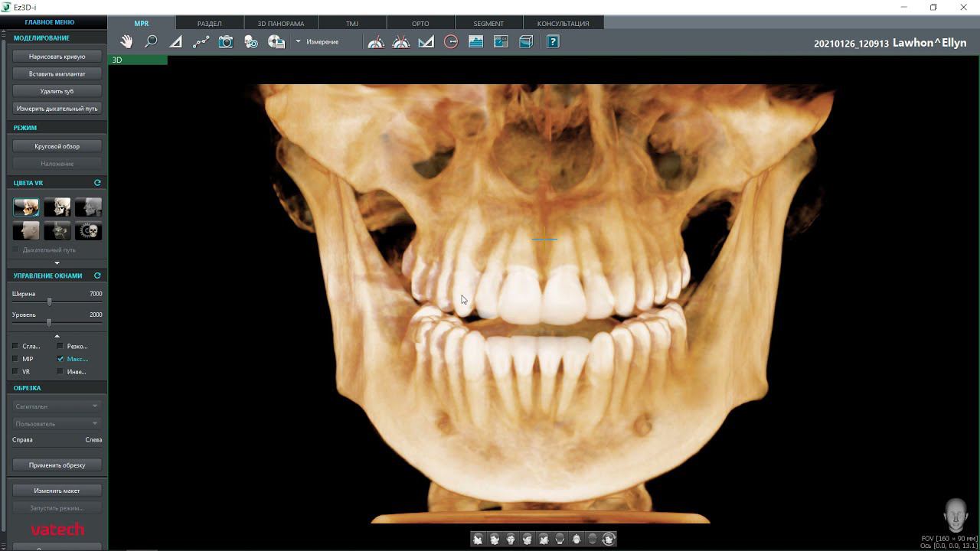Open the Пользователь dropdown
Image resolution: width=980 pixels, height=551 pixels.
pos(57,423)
